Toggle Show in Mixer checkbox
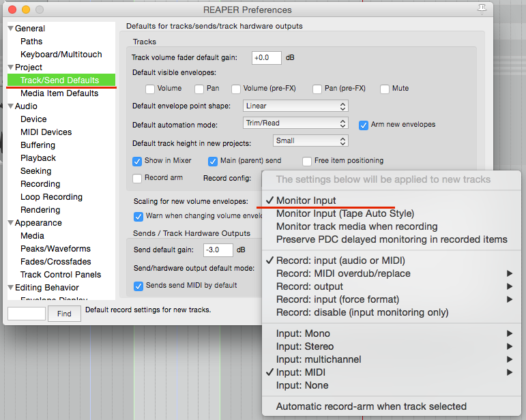 tap(137, 161)
